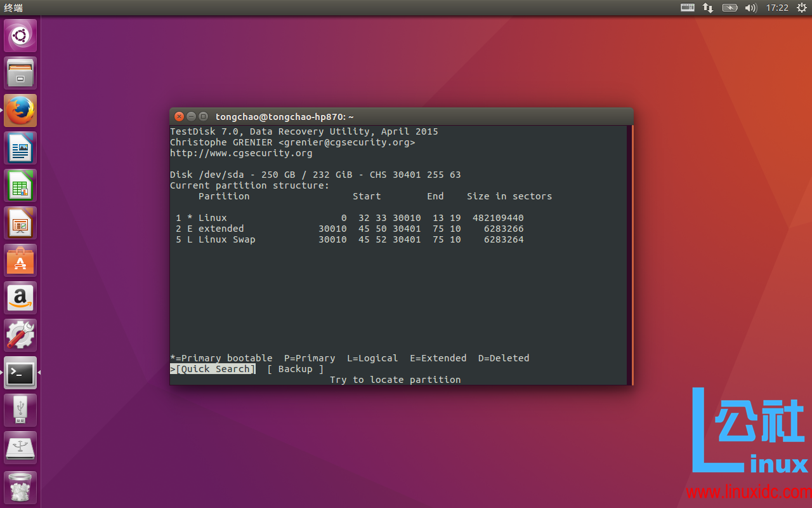Open LibreOffice Writer from the dock

(x=20, y=148)
